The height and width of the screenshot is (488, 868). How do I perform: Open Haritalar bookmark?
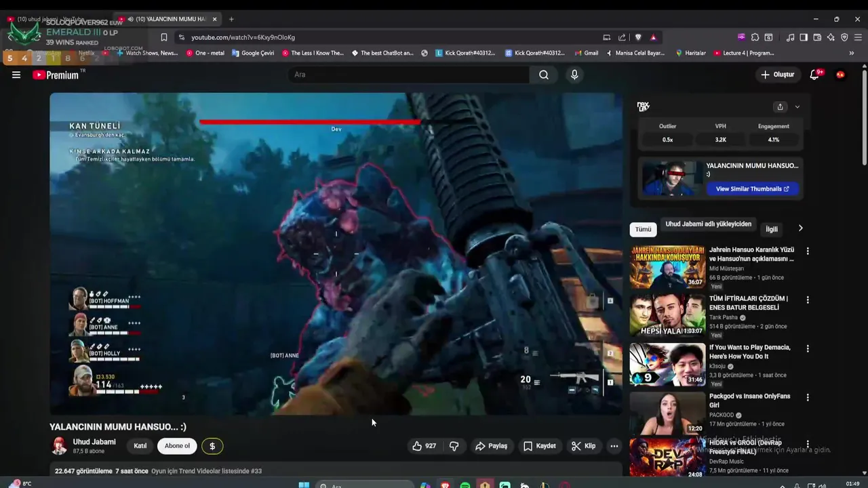pyautogui.click(x=691, y=53)
